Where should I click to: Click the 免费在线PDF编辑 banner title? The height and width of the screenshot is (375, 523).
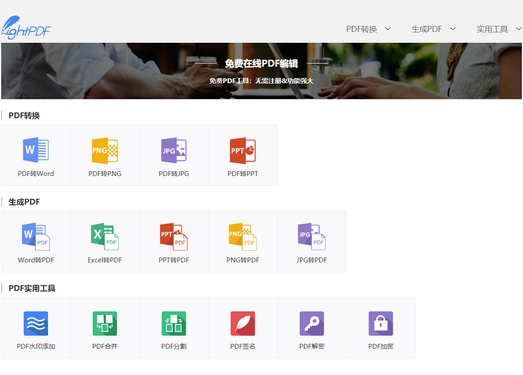click(261, 63)
